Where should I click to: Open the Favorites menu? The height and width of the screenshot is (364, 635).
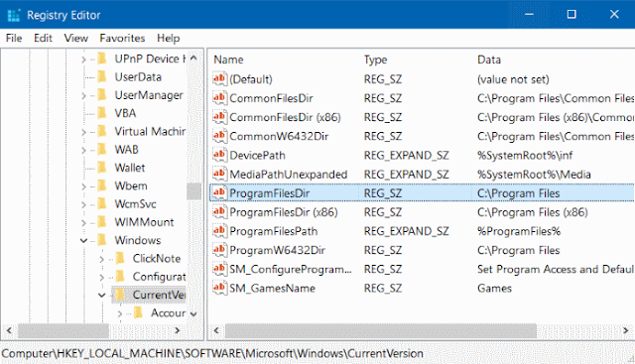[122, 38]
